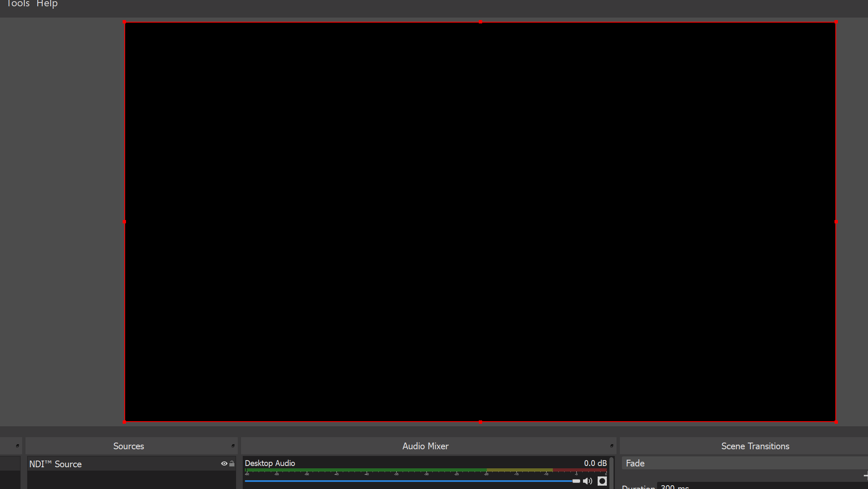Click the Audio Mixer panel dock icon
The height and width of the screenshot is (489, 868).
pyautogui.click(x=611, y=445)
